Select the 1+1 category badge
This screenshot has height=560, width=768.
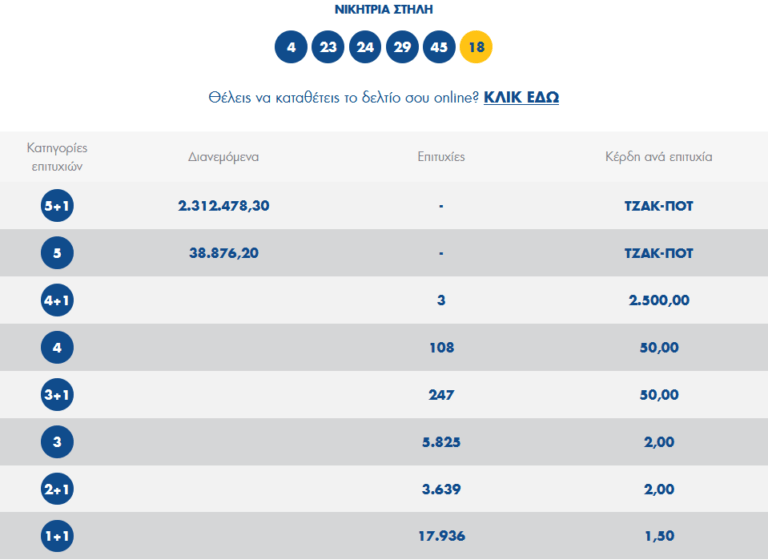click(x=57, y=535)
